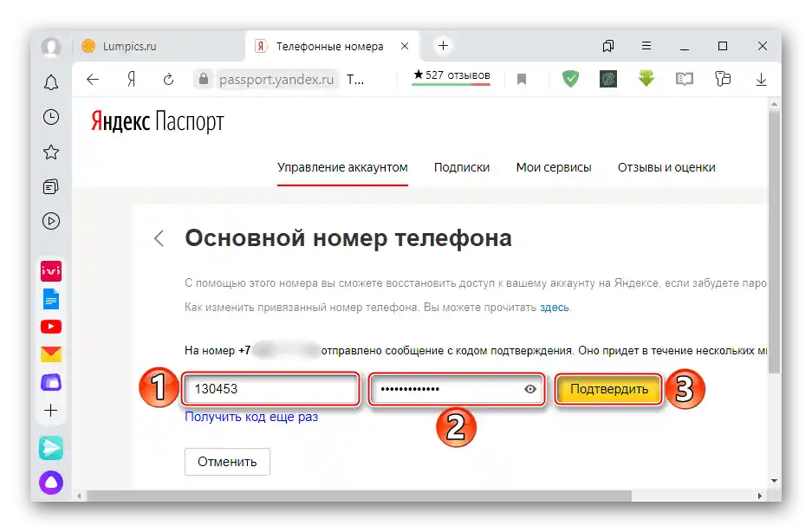The width and height of the screenshot is (812, 532).
Task: Switch to the Подписки tab
Action: tap(462, 167)
